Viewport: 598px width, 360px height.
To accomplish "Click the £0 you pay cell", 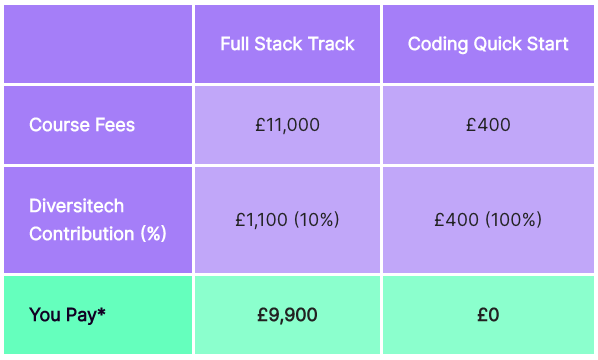I will 488,315.
